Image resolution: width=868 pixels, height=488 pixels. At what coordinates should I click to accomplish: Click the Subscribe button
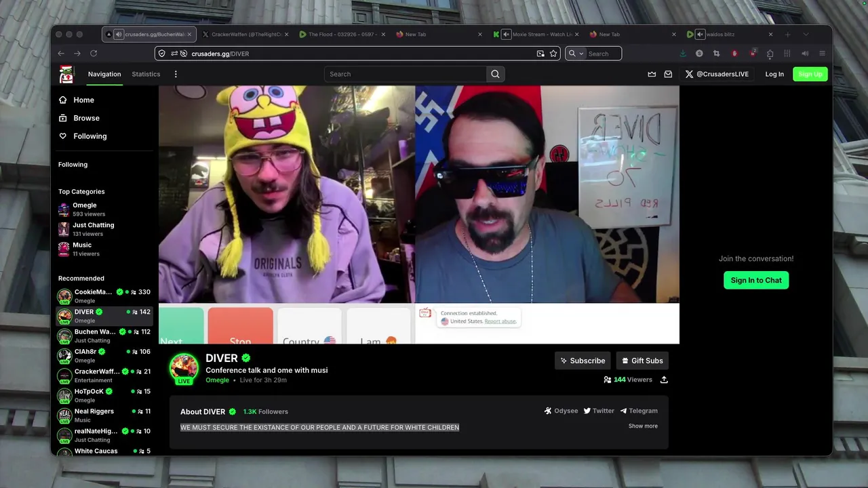point(583,361)
